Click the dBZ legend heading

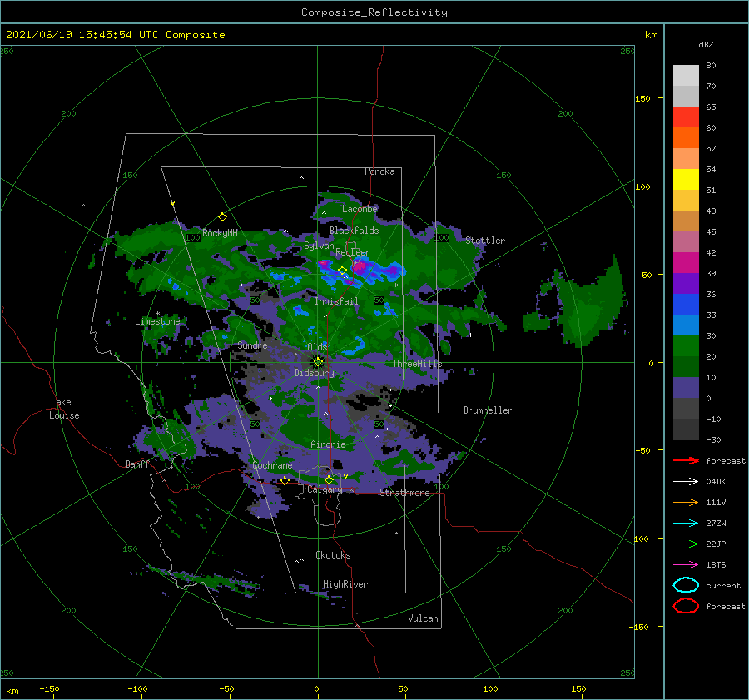[x=706, y=44]
